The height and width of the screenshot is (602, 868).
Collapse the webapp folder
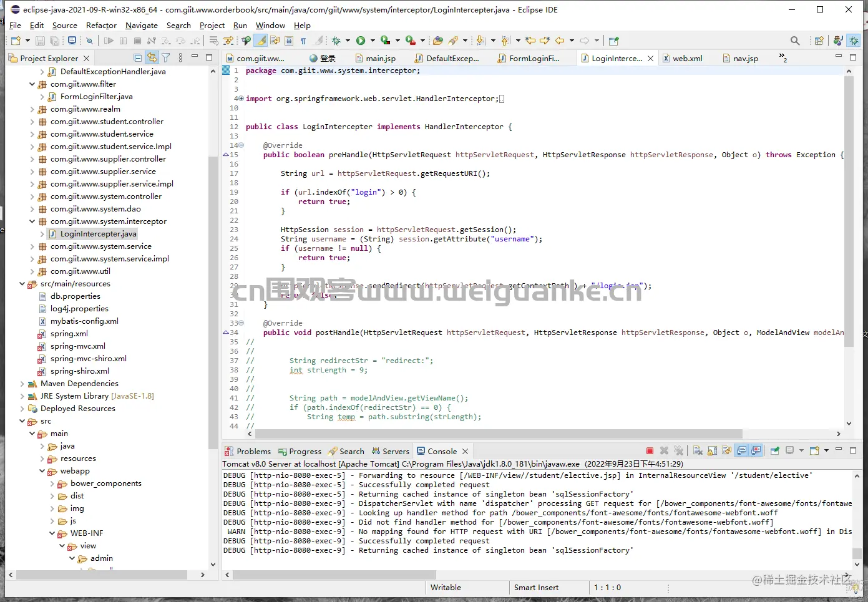(42, 471)
